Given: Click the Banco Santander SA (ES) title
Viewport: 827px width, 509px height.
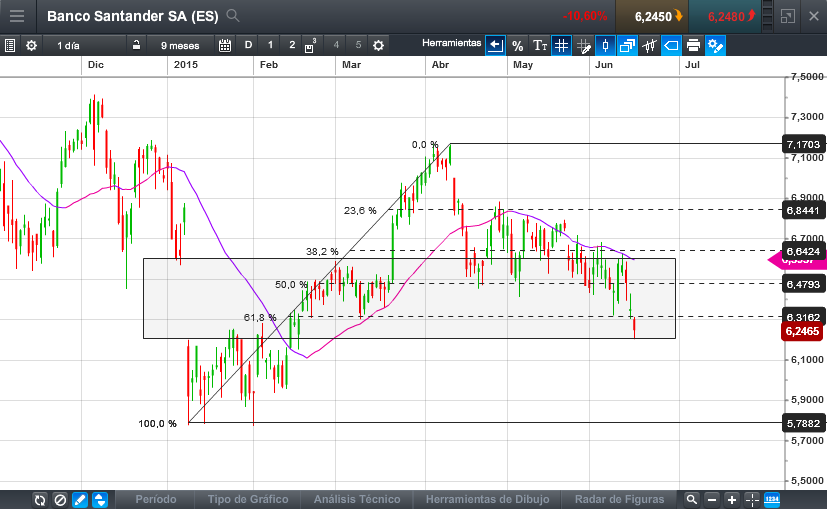Looking at the screenshot, I should (132, 16).
